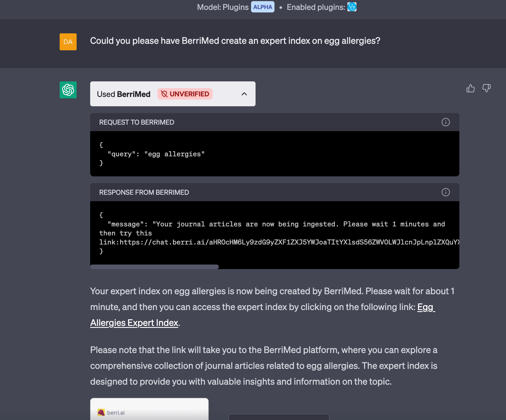The height and width of the screenshot is (420, 506).
Task: Click the chat.berri.ai URL in the response
Action: tap(289, 242)
